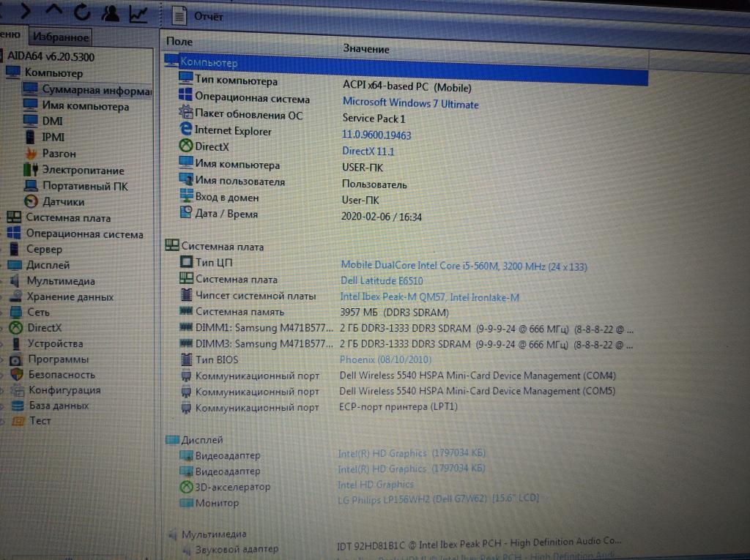The image size is (750, 560).
Task: Click the Мультимедиа icon in tree
Action: pyautogui.click(x=15, y=280)
